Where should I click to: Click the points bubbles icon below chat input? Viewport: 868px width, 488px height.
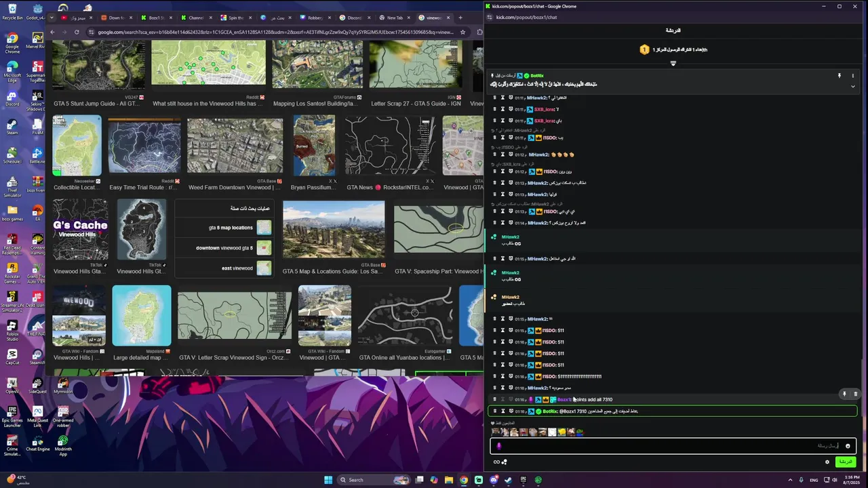pyautogui.click(x=505, y=462)
